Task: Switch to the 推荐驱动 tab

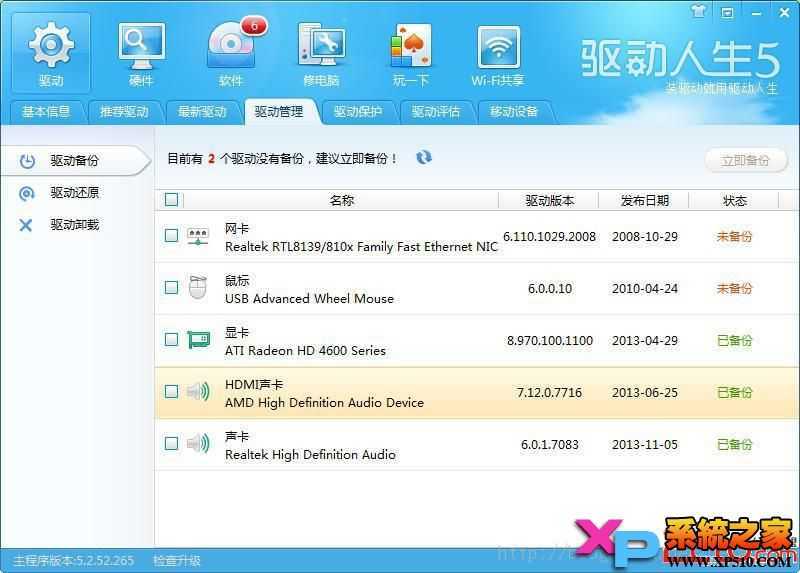Action: [124, 112]
